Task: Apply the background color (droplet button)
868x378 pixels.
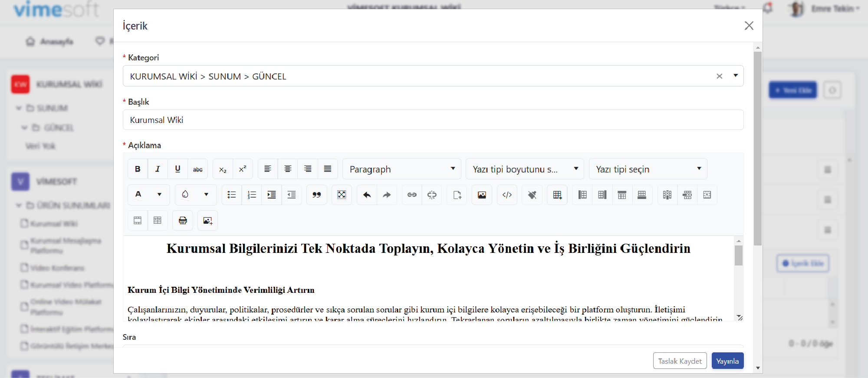Action: [185, 195]
